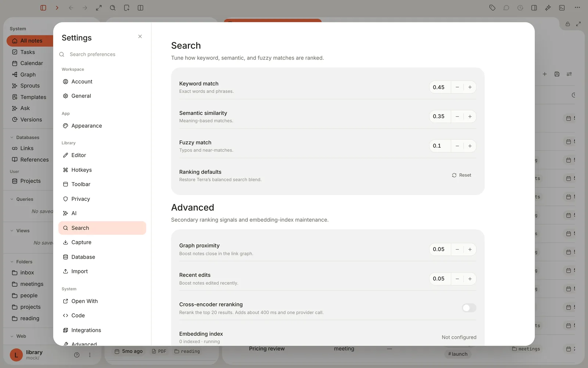
Task: Click the tag icon in top toolbar
Action: coord(492,8)
